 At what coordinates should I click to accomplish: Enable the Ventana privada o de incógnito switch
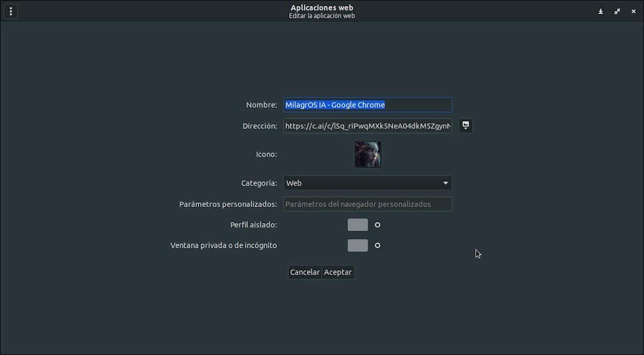click(357, 245)
